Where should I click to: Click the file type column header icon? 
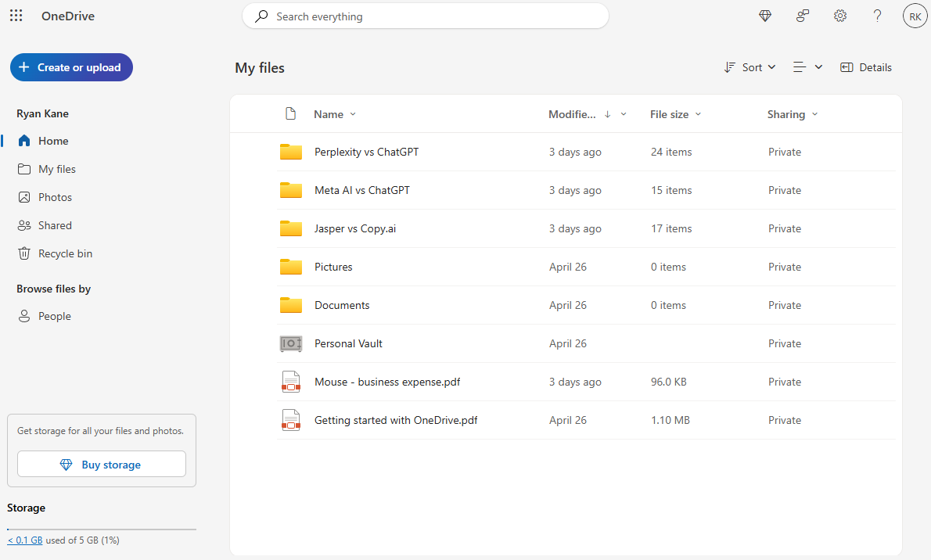[x=290, y=113]
